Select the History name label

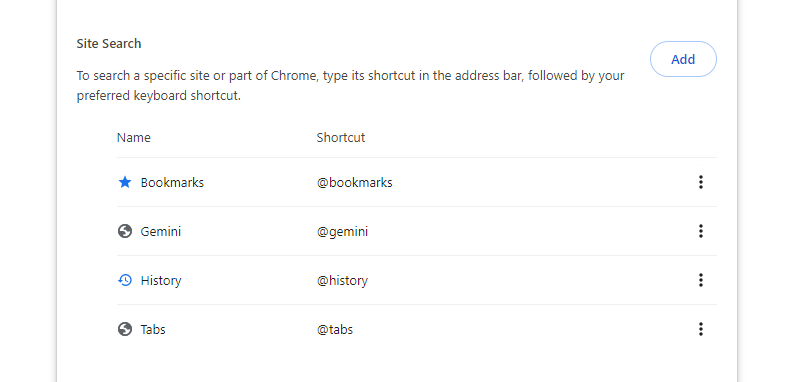point(161,280)
